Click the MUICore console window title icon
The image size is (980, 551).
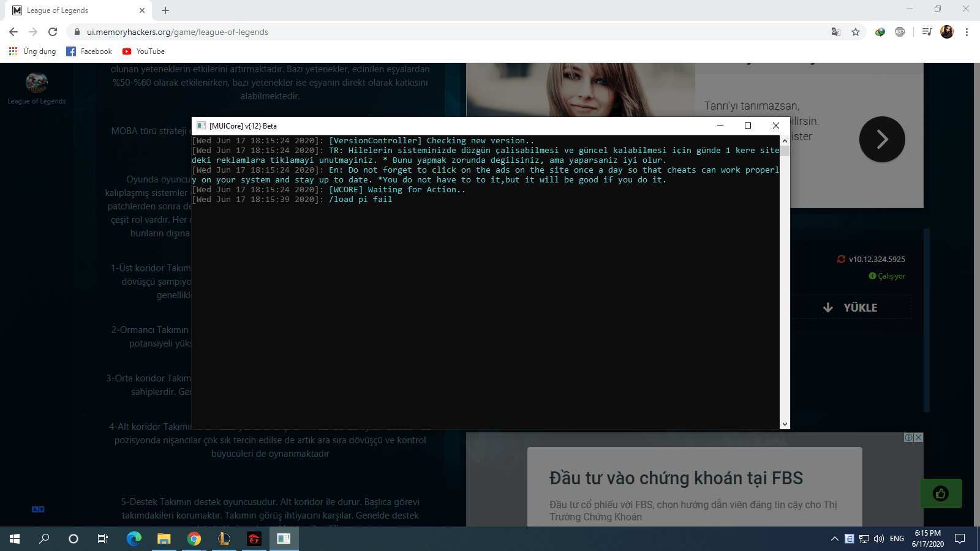click(201, 126)
